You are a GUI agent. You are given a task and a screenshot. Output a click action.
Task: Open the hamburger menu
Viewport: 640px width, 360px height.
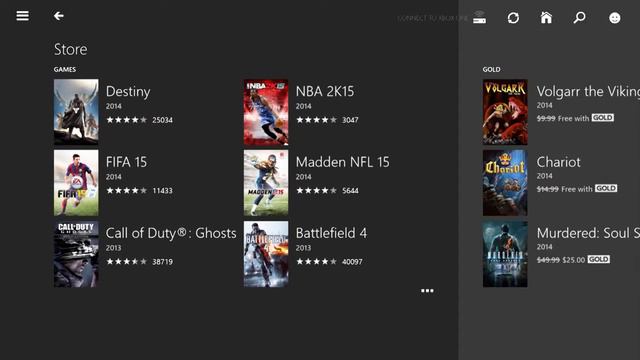22,16
